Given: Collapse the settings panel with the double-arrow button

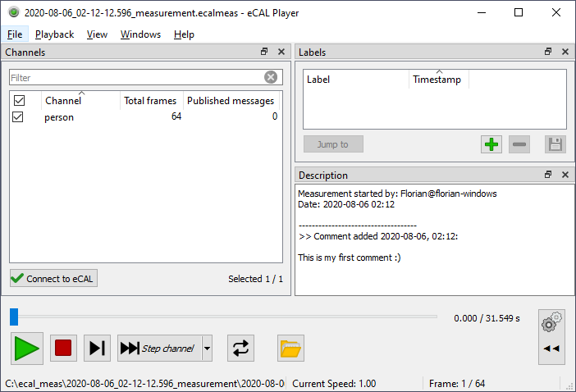Looking at the screenshot, I should [551, 349].
